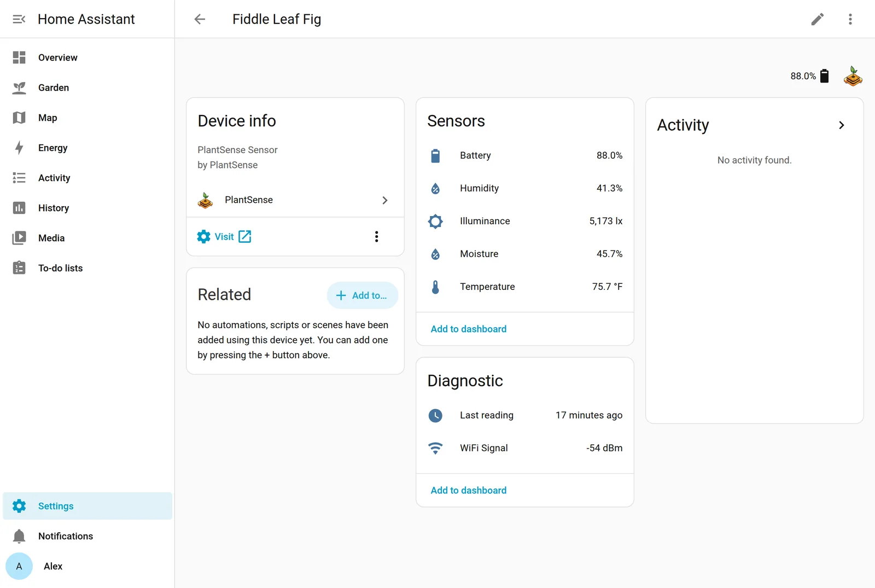Viewport: 875px width, 588px height.
Task: Click the 17 minutes ago value
Action: click(589, 415)
